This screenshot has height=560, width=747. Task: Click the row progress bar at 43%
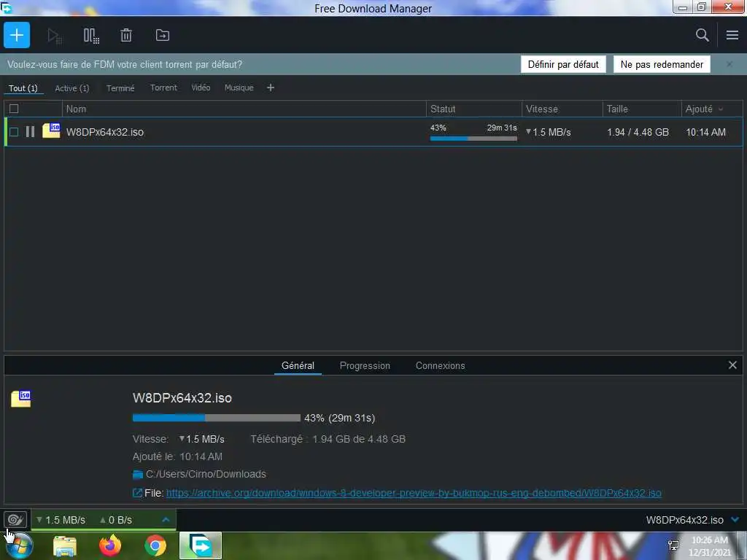(x=473, y=139)
